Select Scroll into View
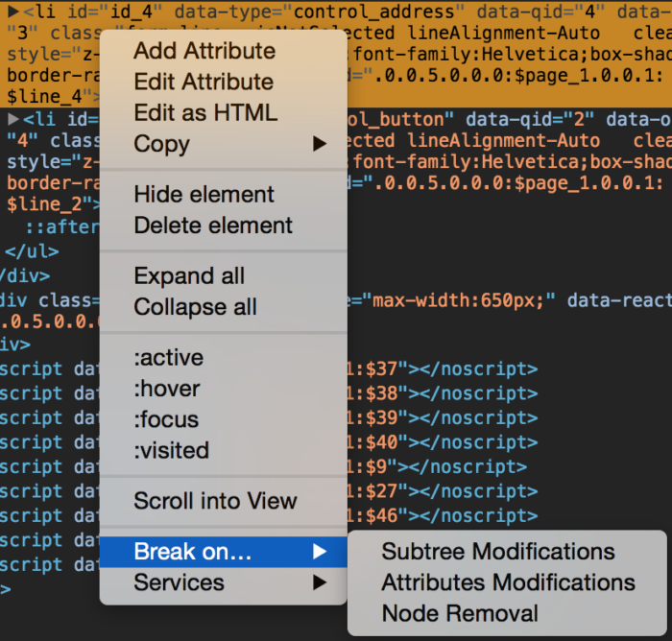Image resolution: width=672 pixels, height=641 pixels. pyautogui.click(x=215, y=500)
